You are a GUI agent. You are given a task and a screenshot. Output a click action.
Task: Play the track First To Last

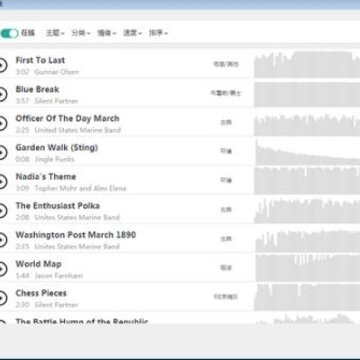2,65
